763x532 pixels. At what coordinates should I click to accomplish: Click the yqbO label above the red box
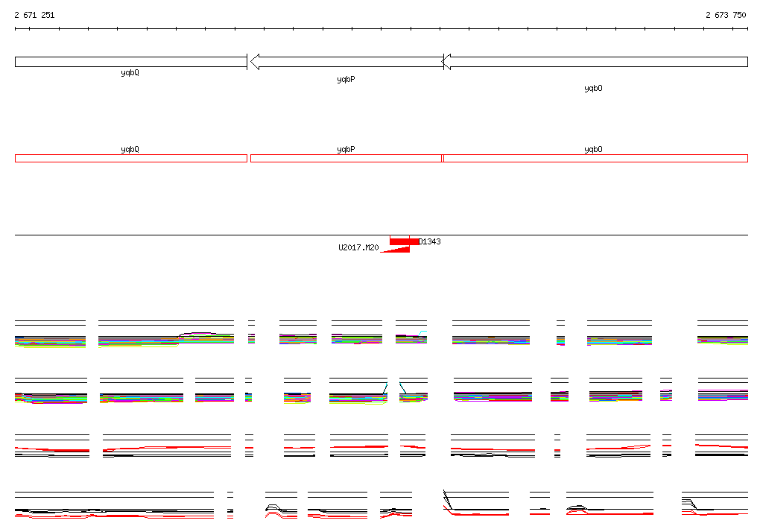(593, 150)
